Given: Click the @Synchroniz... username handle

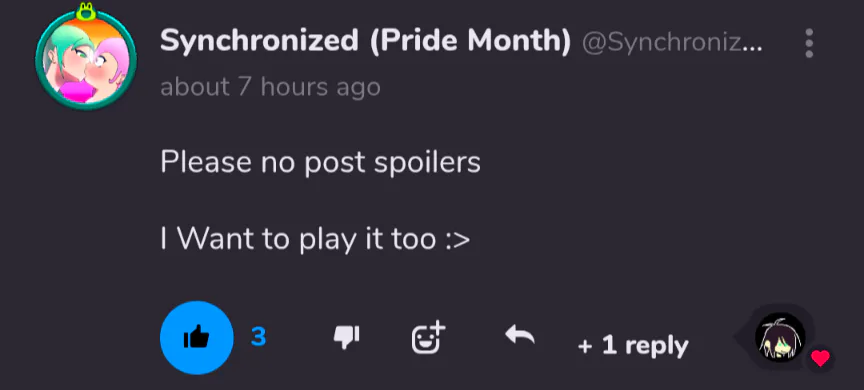Looking at the screenshot, I should click(672, 42).
